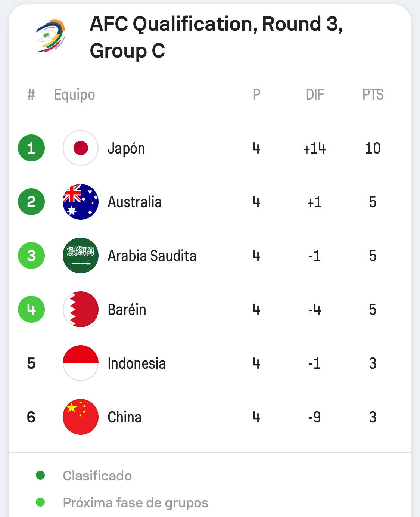This screenshot has height=517, width=420.
Task: Click the AFC Qualification tournament logo
Action: [51, 36]
